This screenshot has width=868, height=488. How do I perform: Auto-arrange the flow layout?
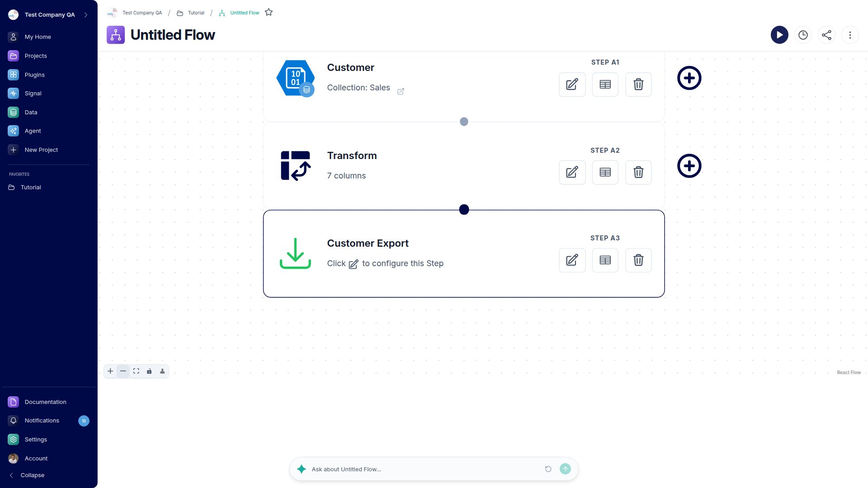pyautogui.click(x=162, y=371)
